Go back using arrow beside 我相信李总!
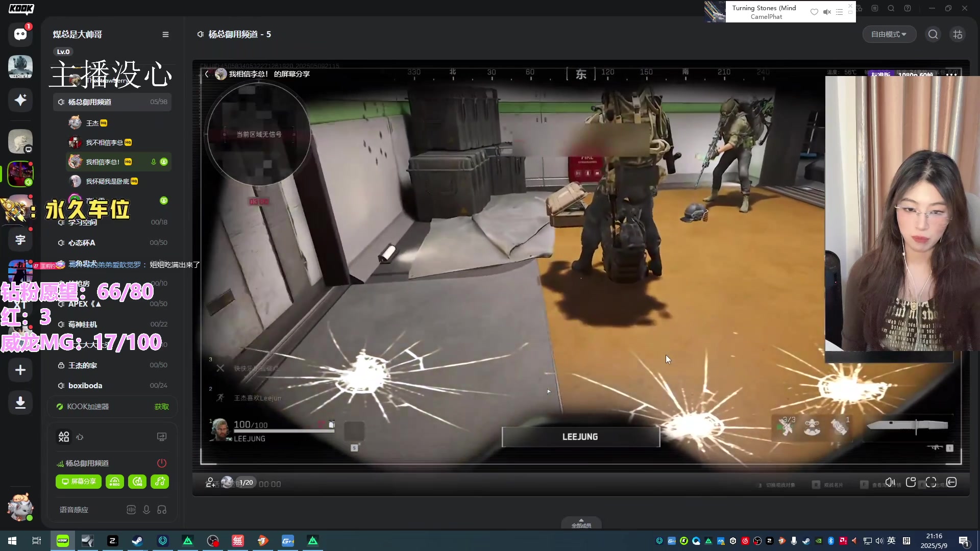Screen dimensions: 980x551 (207, 74)
